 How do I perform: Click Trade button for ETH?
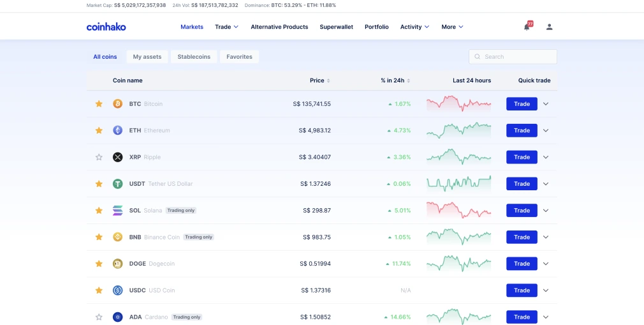[522, 130]
